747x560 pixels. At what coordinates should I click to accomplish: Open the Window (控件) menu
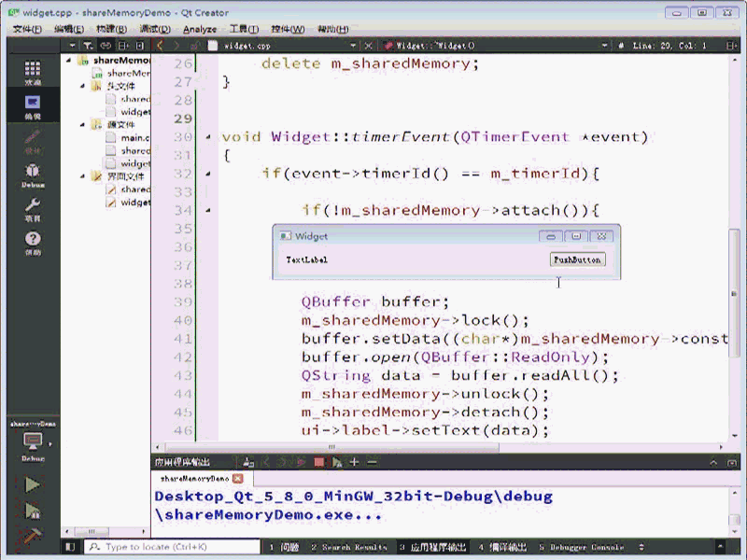pos(288,29)
